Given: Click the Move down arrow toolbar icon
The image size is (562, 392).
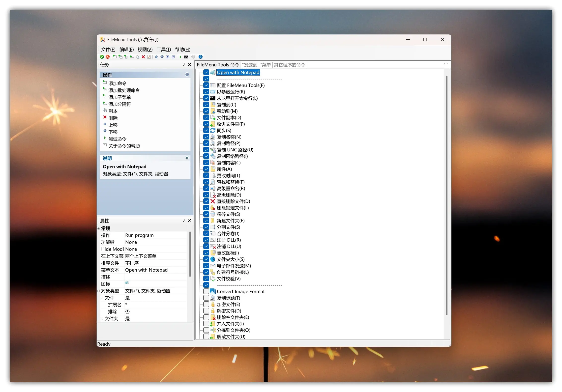Looking at the screenshot, I should point(162,57).
